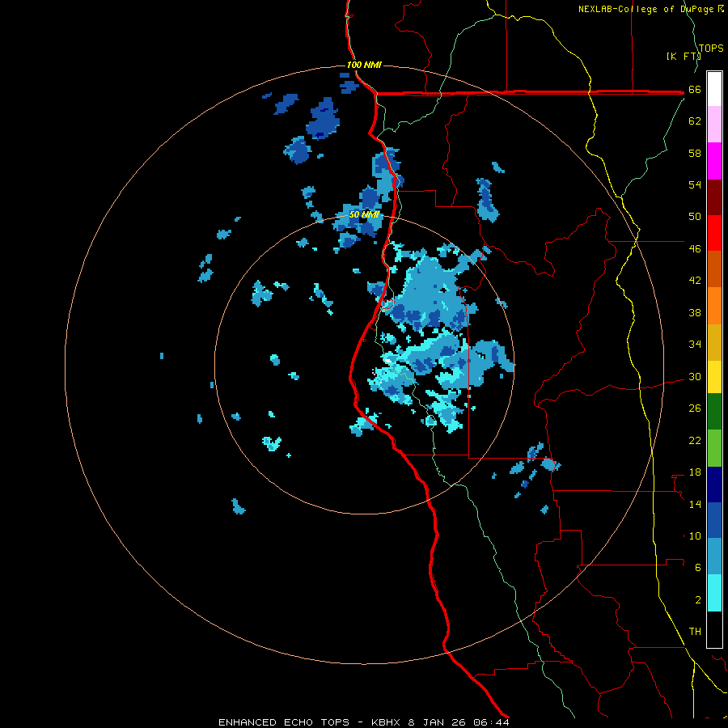Click the 'NEXLAB-College of DuPage' credit text
The width and height of the screenshot is (728, 728).
[647, 9]
